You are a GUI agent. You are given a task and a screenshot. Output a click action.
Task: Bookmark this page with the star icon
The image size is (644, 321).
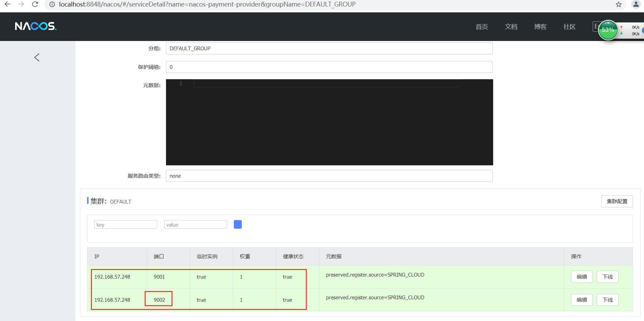click(619, 4)
